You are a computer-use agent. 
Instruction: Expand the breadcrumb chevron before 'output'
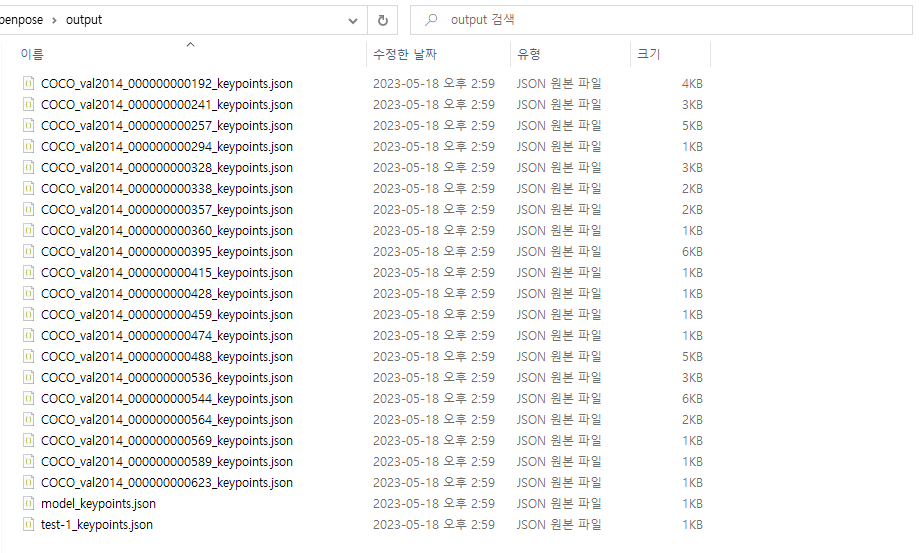54,21
